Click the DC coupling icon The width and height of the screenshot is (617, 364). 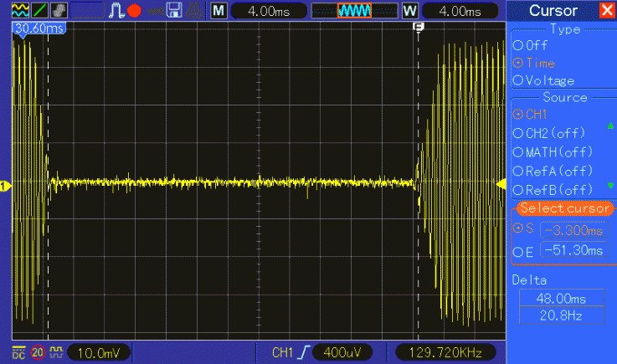tap(18, 353)
